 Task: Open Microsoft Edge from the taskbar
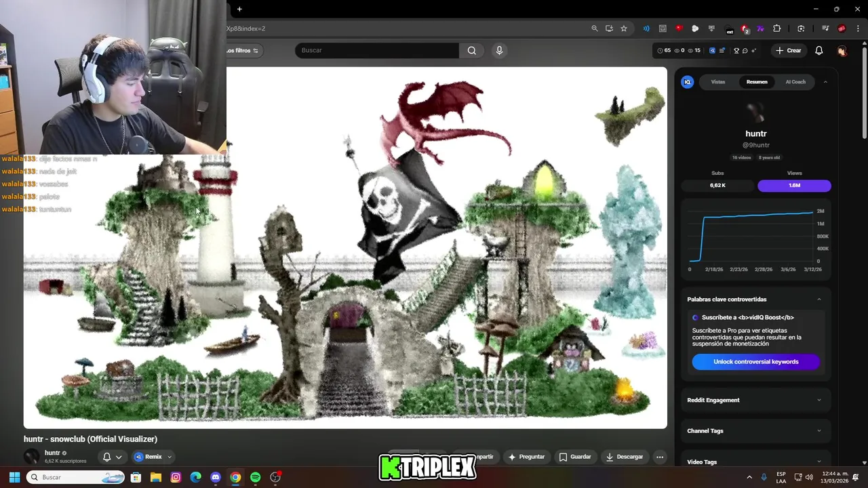point(195,477)
